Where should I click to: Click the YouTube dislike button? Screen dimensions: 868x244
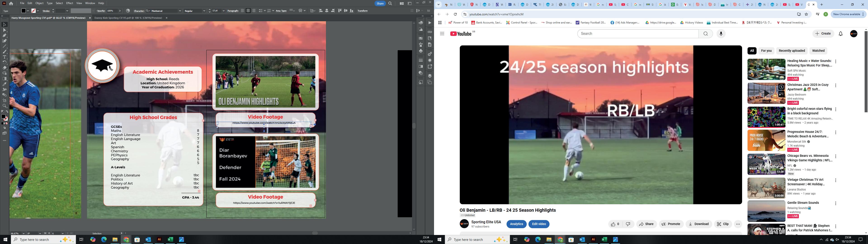(628, 224)
